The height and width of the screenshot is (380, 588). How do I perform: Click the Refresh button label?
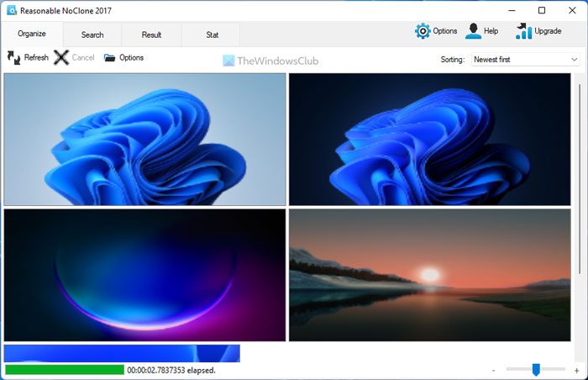coord(36,57)
